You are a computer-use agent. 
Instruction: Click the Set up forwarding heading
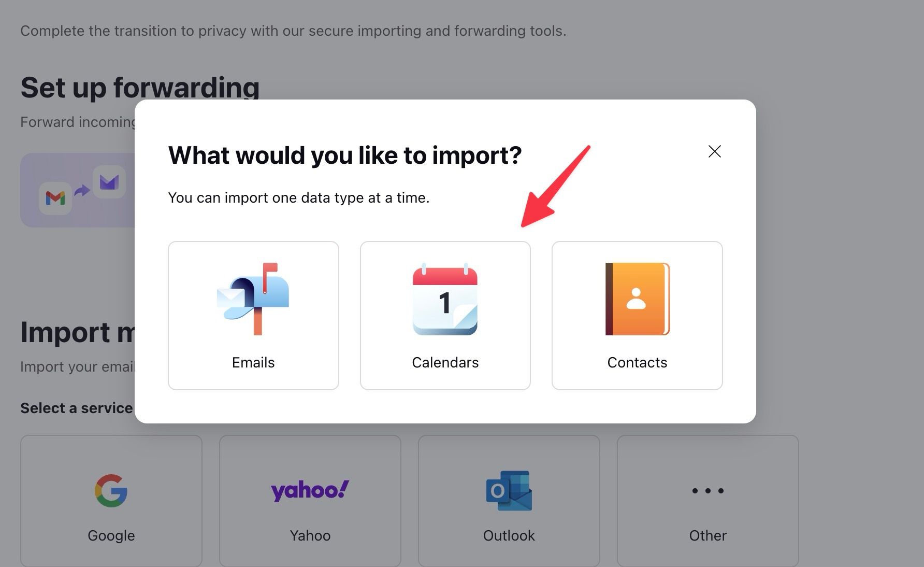(x=140, y=87)
